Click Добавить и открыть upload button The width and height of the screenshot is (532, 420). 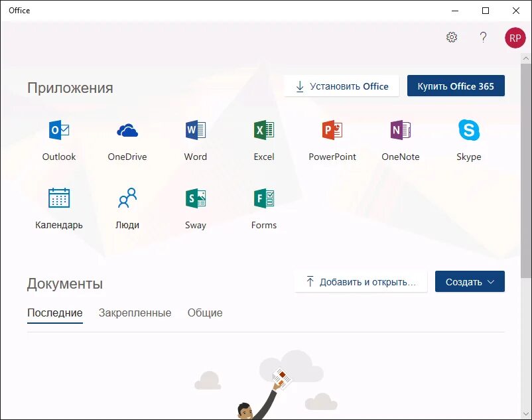pyautogui.click(x=361, y=281)
